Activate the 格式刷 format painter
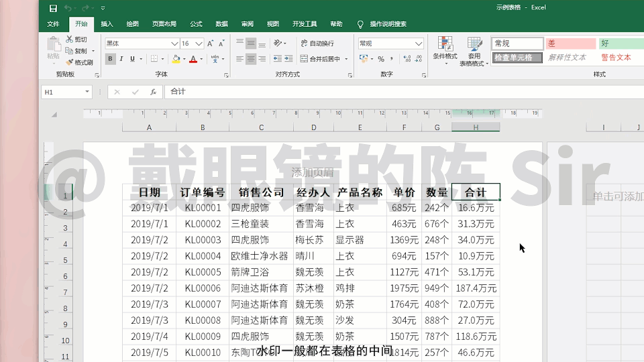Screen dimensions: 644x362 coord(79,62)
